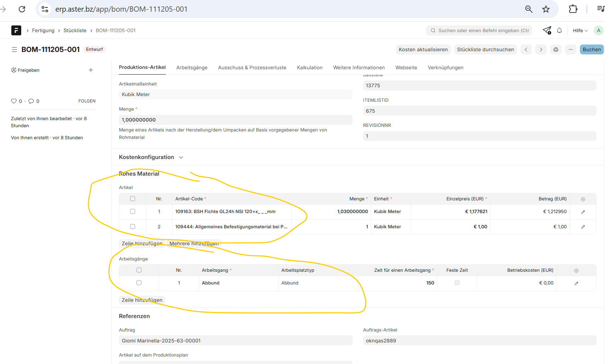Click the edit pencil for row 109163
Image resolution: width=605 pixels, height=364 pixels.
(583, 212)
